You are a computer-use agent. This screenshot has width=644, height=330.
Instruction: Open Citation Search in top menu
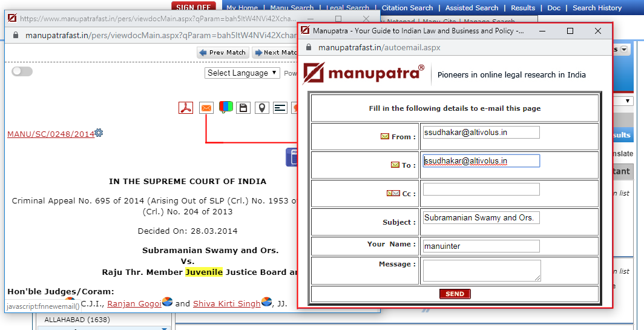click(x=407, y=8)
